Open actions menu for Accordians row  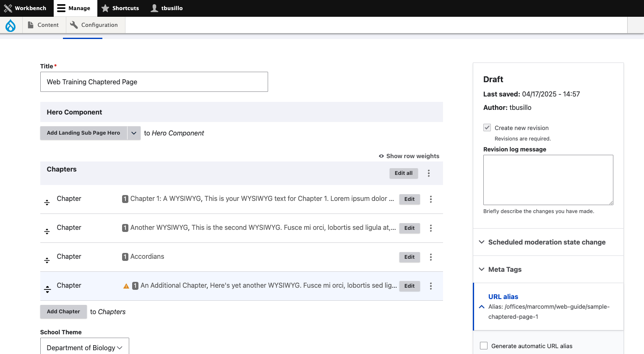(431, 257)
